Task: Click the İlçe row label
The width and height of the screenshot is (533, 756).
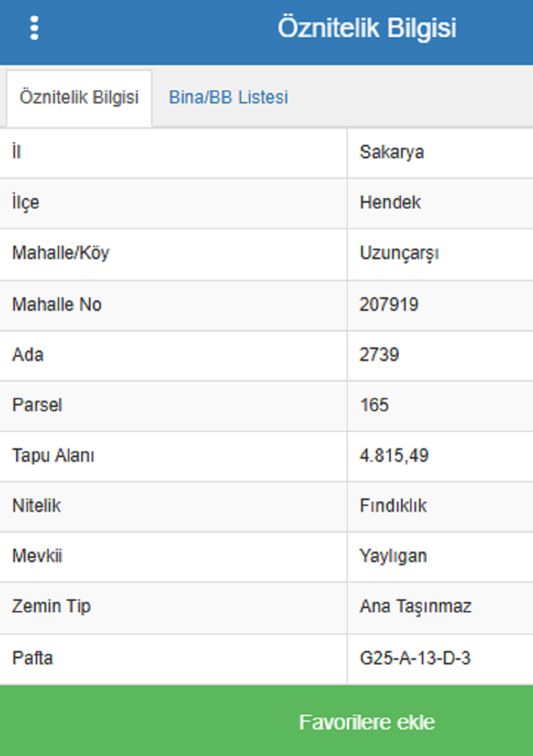Action: coord(25,202)
